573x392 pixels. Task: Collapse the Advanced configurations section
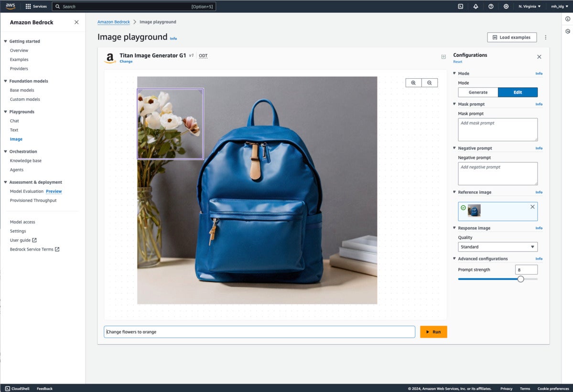(x=454, y=258)
